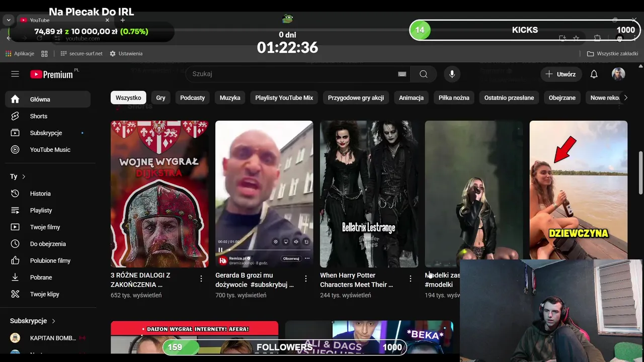Open the hamburger guide menu
Screen dimensions: 644x362
(15, 74)
